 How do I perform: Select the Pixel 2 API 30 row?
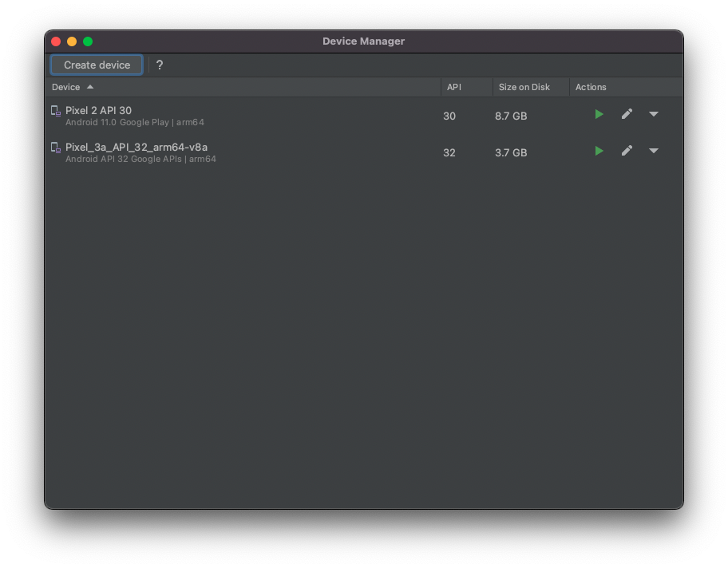(x=239, y=116)
